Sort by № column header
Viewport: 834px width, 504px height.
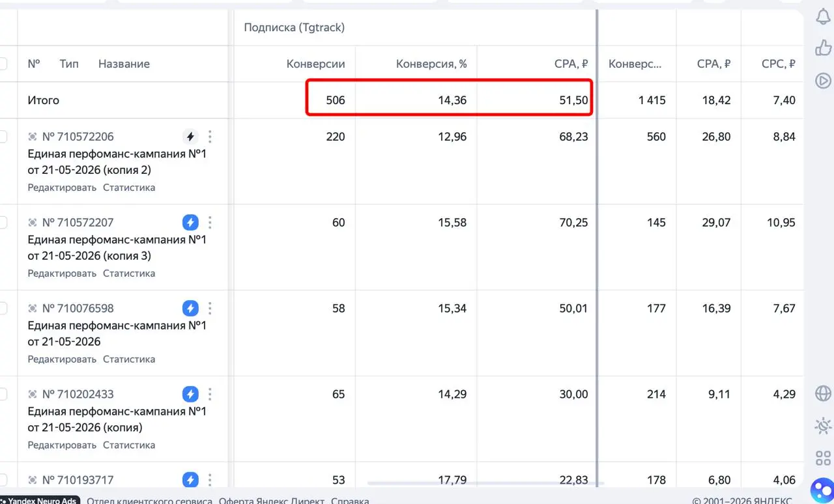[x=34, y=64]
